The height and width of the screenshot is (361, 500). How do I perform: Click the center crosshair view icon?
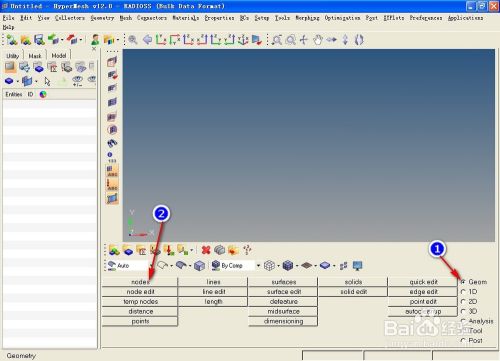click(304, 40)
